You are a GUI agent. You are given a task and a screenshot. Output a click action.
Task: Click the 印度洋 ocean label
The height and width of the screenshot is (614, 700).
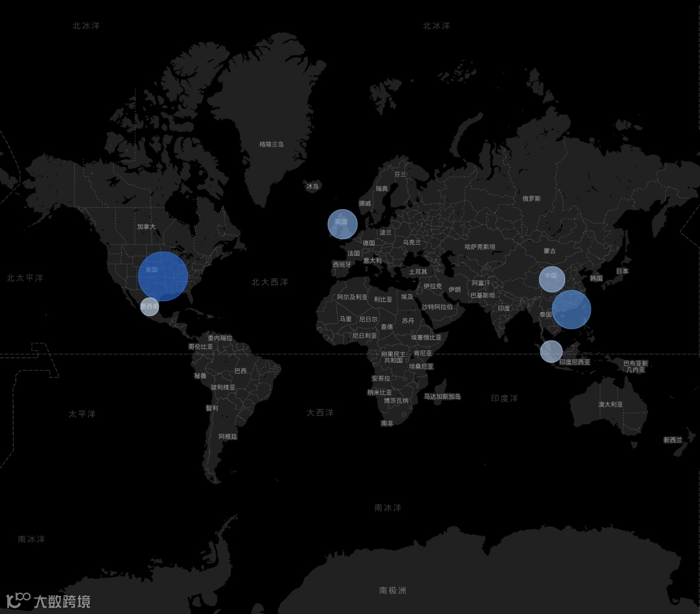pyautogui.click(x=504, y=398)
